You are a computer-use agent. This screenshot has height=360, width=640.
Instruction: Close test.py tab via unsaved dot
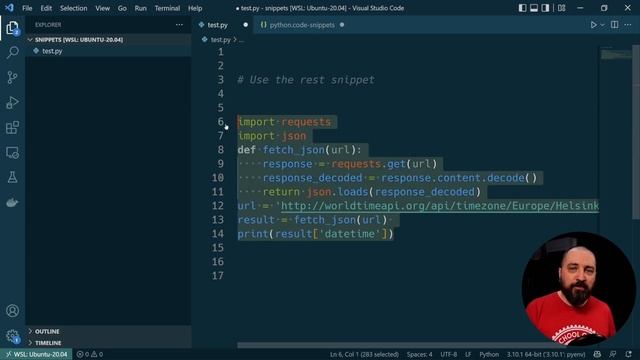(245, 25)
